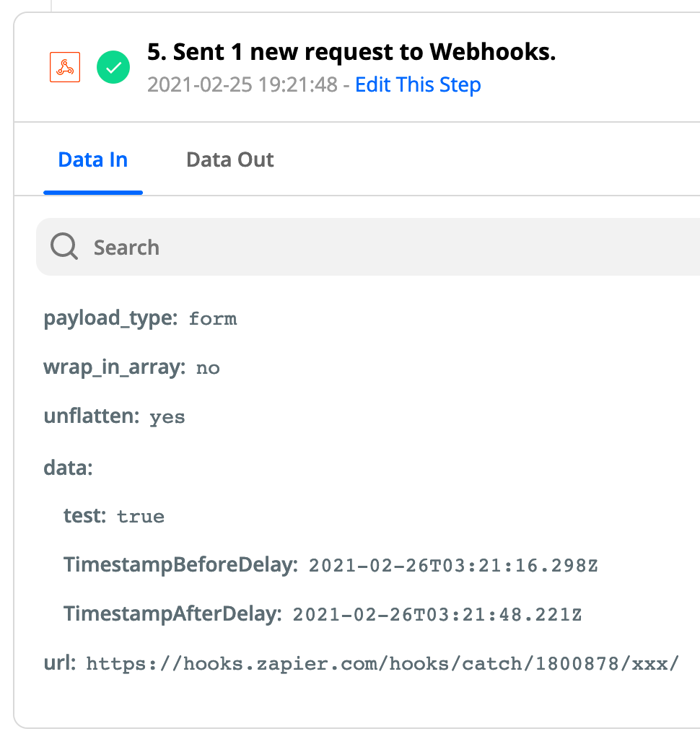The width and height of the screenshot is (700, 739).
Task: Click the green success checkmark icon
Action: pyautogui.click(x=113, y=67)
